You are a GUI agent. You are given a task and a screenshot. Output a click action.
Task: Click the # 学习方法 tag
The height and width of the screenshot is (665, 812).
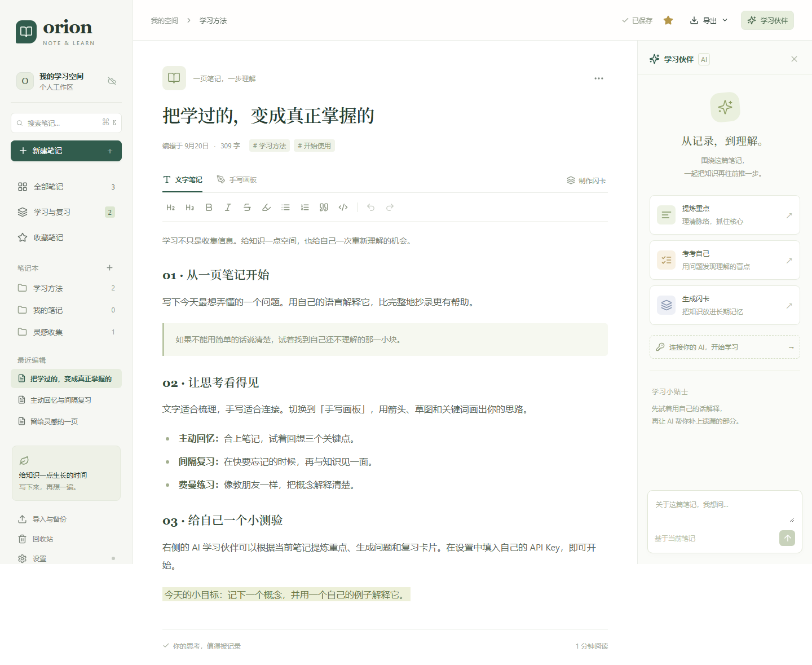pyautogui.click(x=270, y=146)
